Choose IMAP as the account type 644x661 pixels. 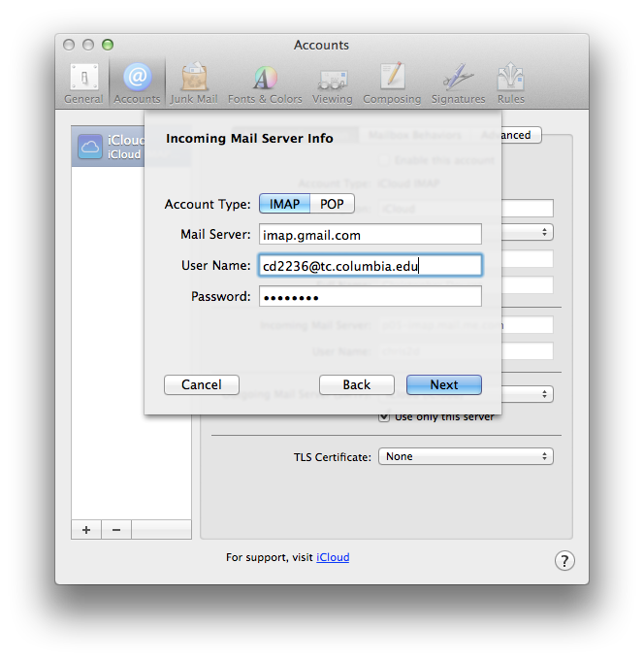(x=285, y=204)
